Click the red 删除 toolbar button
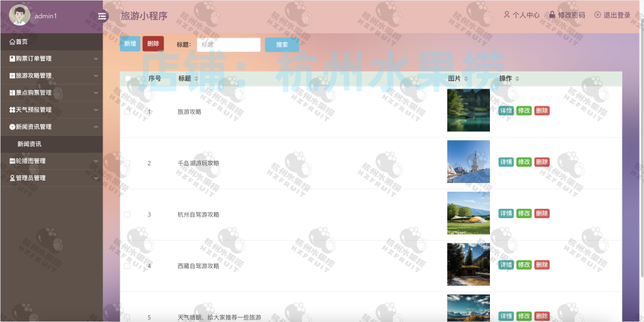This screenshot has height=322, width=644. (x=153, y=43)
